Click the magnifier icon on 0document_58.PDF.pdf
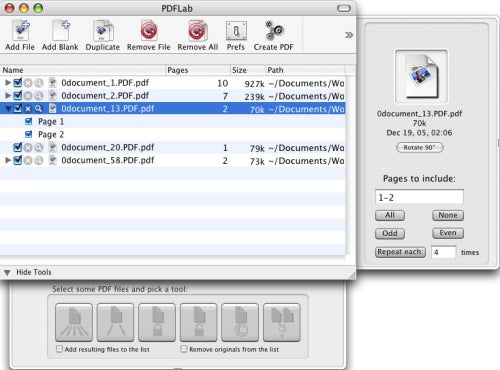 pos(39,160)
